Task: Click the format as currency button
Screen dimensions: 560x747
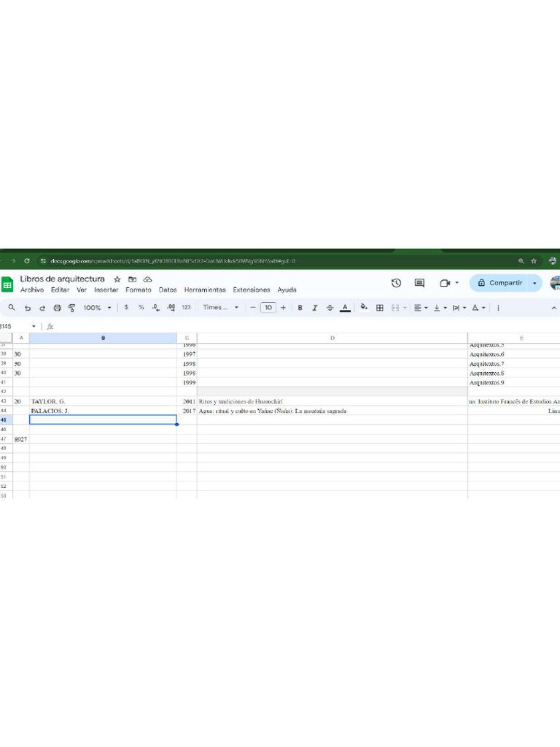Action: 126,308
